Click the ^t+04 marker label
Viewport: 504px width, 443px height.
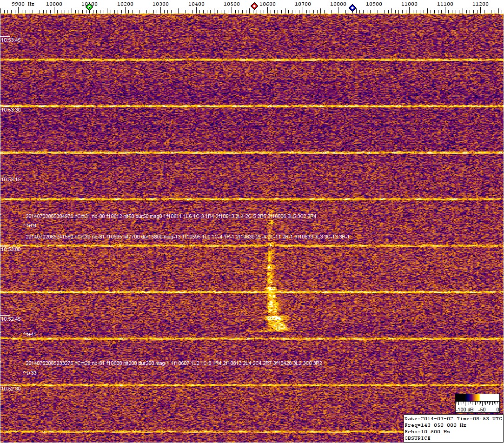30,225
